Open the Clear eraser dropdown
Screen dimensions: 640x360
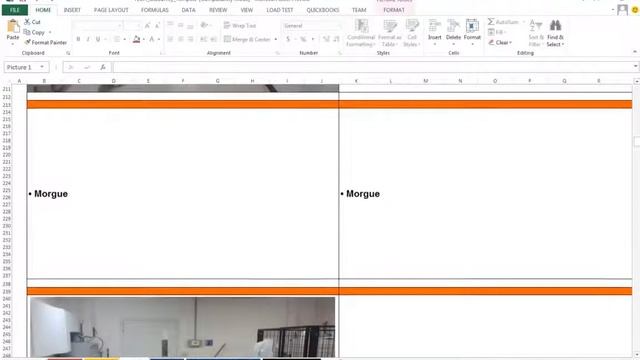click(x=500, y=42)
